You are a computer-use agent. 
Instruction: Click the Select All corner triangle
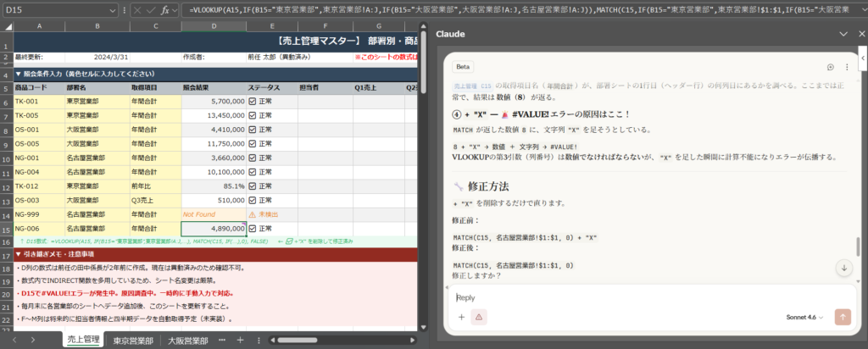pos(8,27)
